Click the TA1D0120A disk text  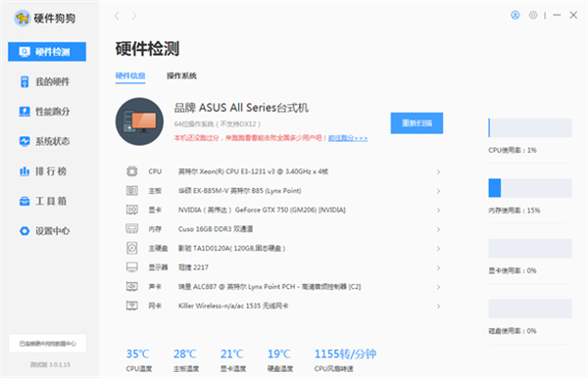coord(231,248)
